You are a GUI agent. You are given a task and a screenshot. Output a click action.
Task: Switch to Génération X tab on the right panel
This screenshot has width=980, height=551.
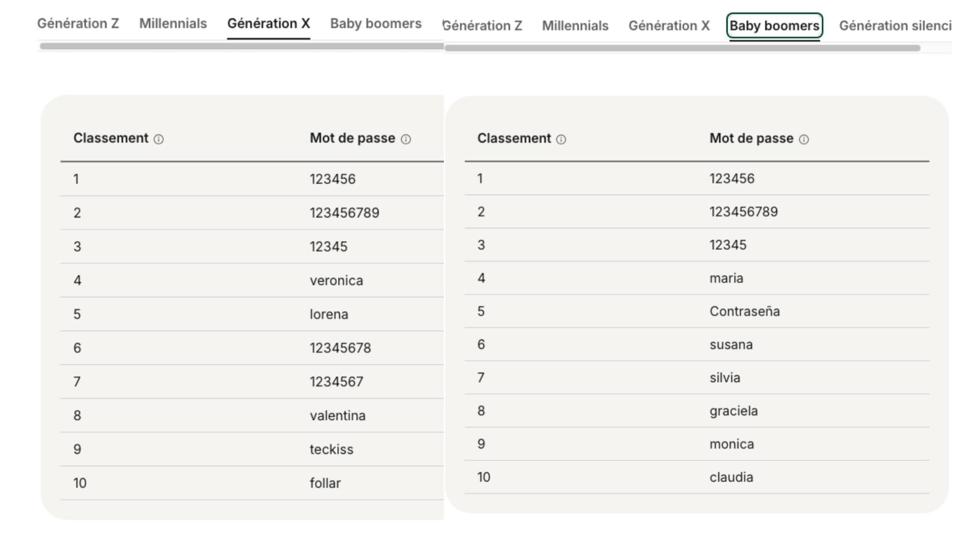669,26
